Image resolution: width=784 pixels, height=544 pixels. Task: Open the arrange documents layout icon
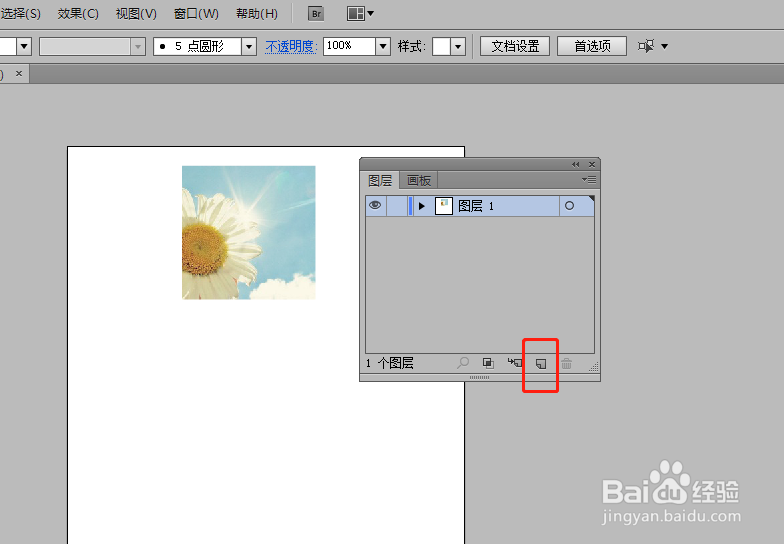click(356, 14)
